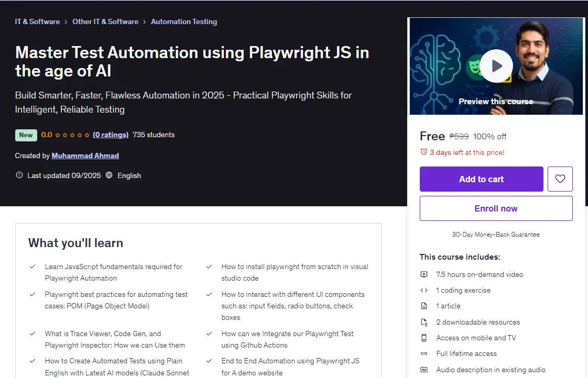The width and height of the screenshot is (588, 378).
Task: Click This course includes heading
Action: click(460, 257)
